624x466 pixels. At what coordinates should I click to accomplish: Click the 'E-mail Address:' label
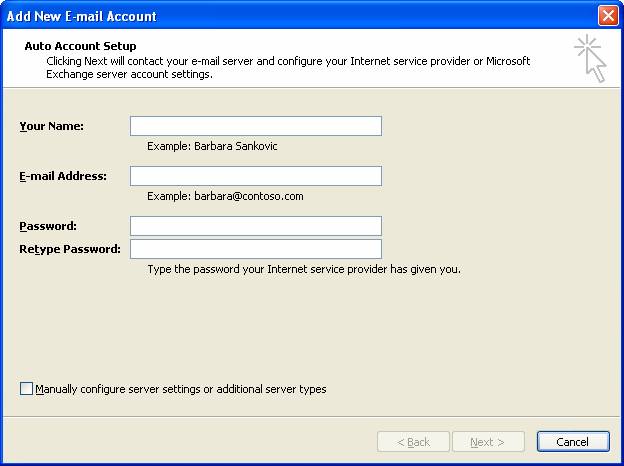pos(62,176)
